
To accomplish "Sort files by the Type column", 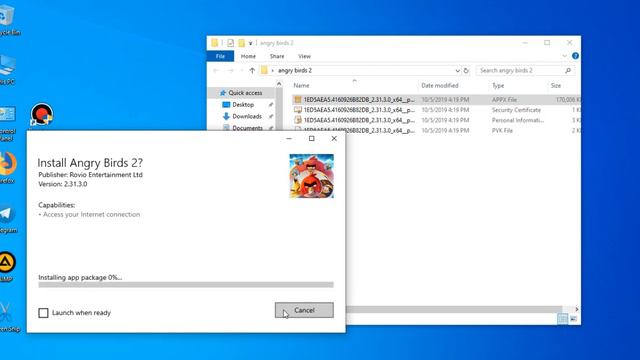I will (498, 86).
